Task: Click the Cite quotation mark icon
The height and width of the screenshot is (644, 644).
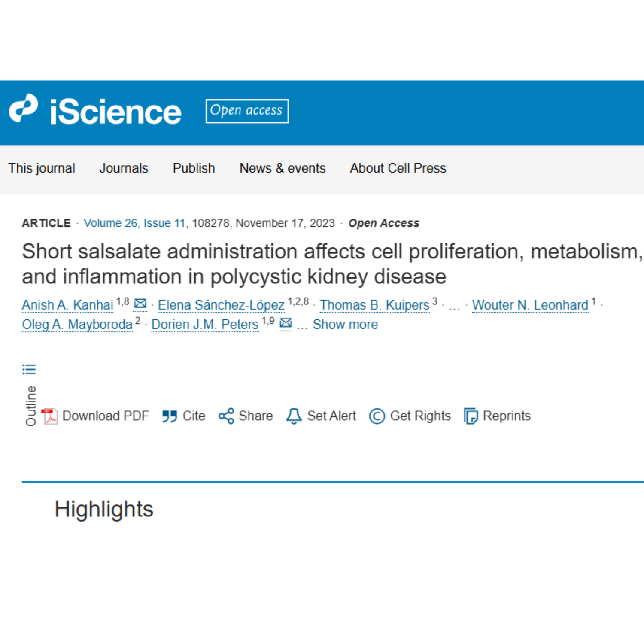Action: click(170, 416)
